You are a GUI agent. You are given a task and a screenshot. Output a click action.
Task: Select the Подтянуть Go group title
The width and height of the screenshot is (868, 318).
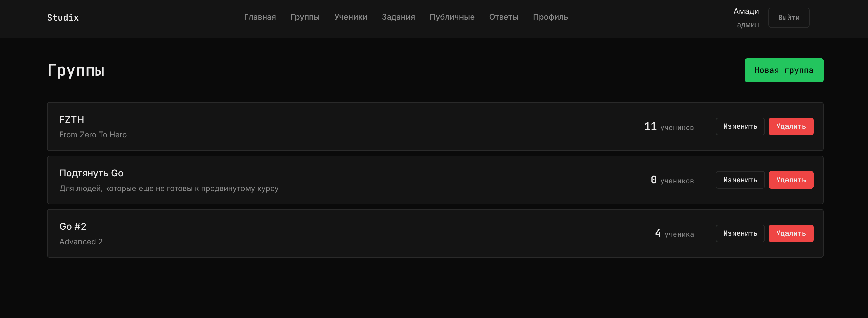(x=91, y=173)
